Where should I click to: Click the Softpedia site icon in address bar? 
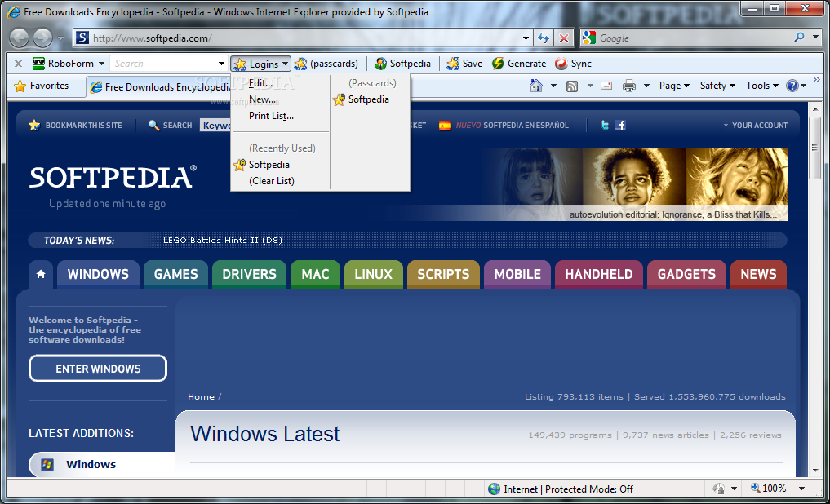point(82,38)
